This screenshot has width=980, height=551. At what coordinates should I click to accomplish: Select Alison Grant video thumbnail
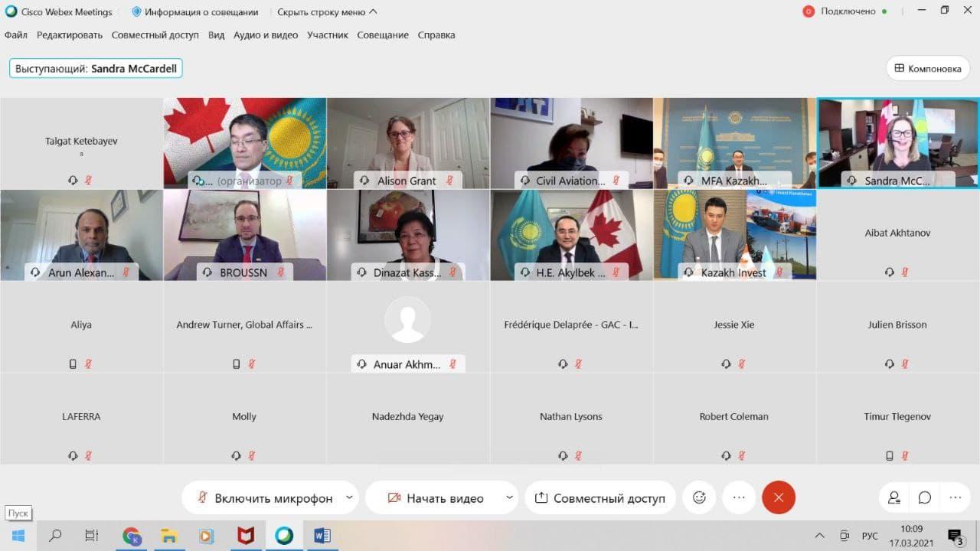pos(407,142)
